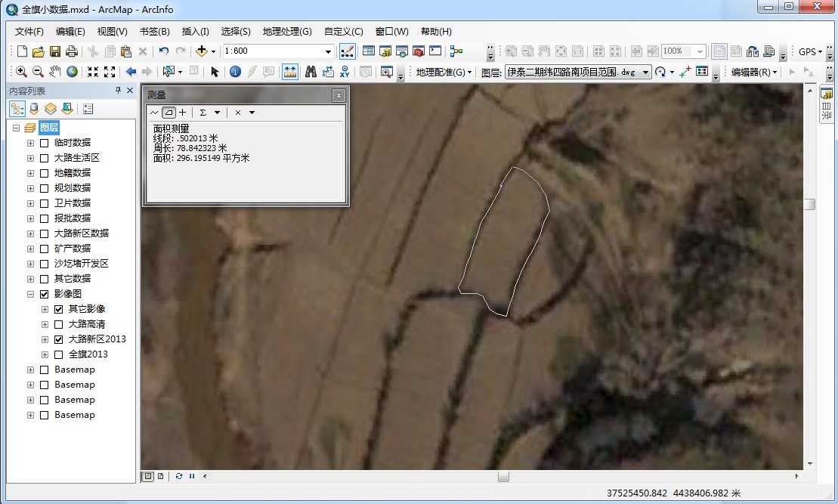Image resolution: width=838 pixels, height=504 pixels.
Task: Open units dropdown arrow in 测量 window
Action: click(217, 113)
